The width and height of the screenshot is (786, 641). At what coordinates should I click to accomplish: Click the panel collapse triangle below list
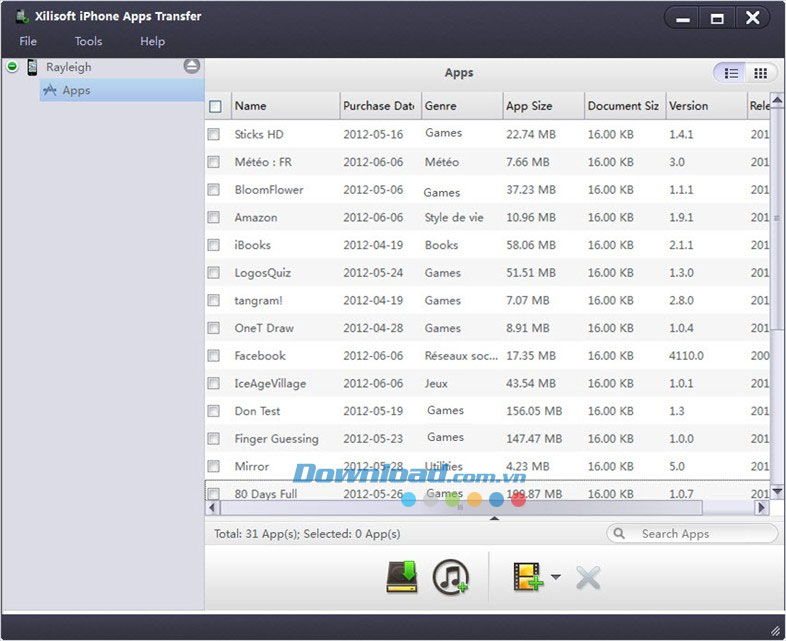coord(494,518)
